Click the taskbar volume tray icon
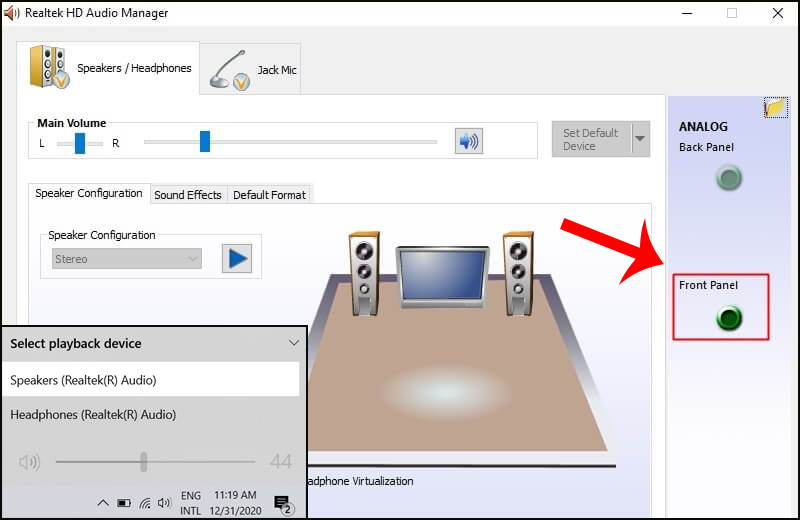 (x=164, y=503)
